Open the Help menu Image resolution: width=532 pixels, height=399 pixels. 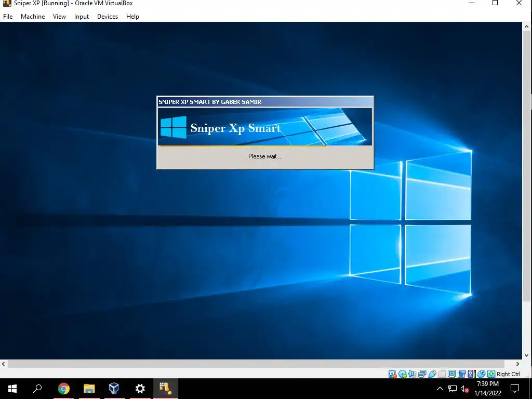tap(132, 16)
